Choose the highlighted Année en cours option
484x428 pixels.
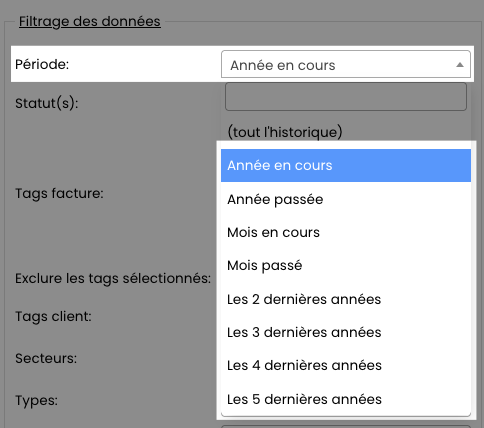tap(346, 165)
